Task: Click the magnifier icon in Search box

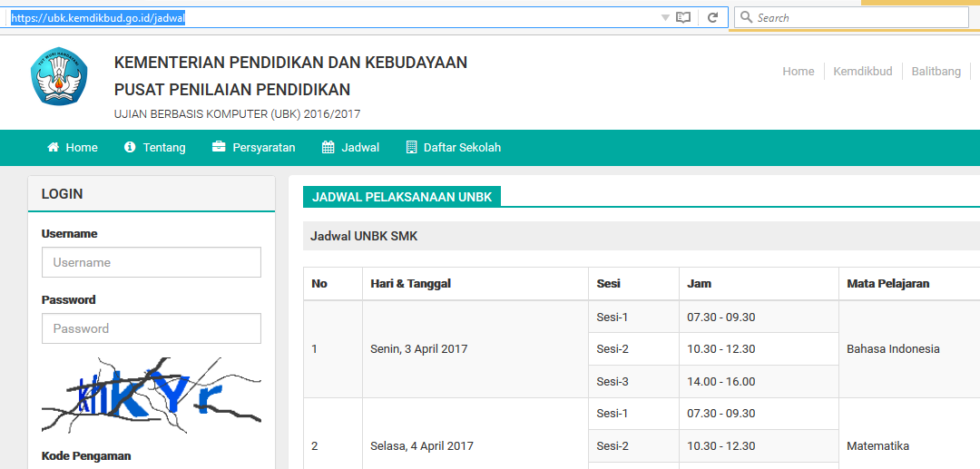Action: (x=746, y=17)
